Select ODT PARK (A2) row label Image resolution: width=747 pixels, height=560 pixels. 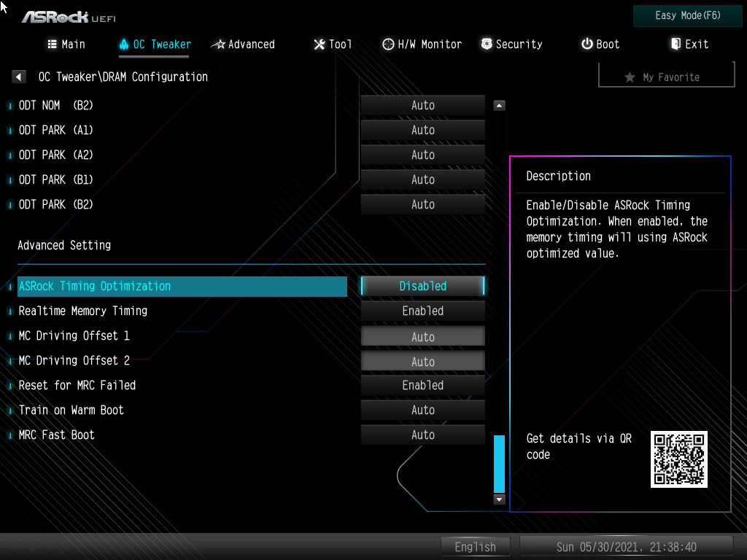coord(55,155)
